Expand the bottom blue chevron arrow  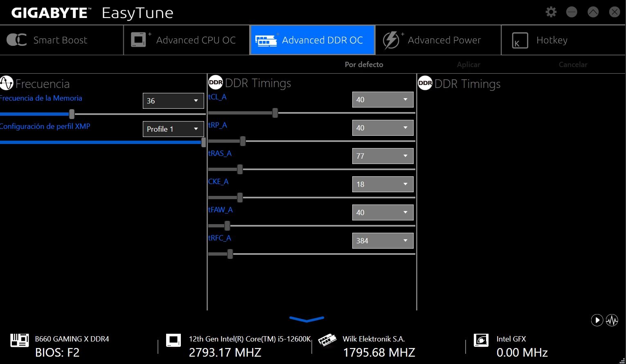point(306,319)
